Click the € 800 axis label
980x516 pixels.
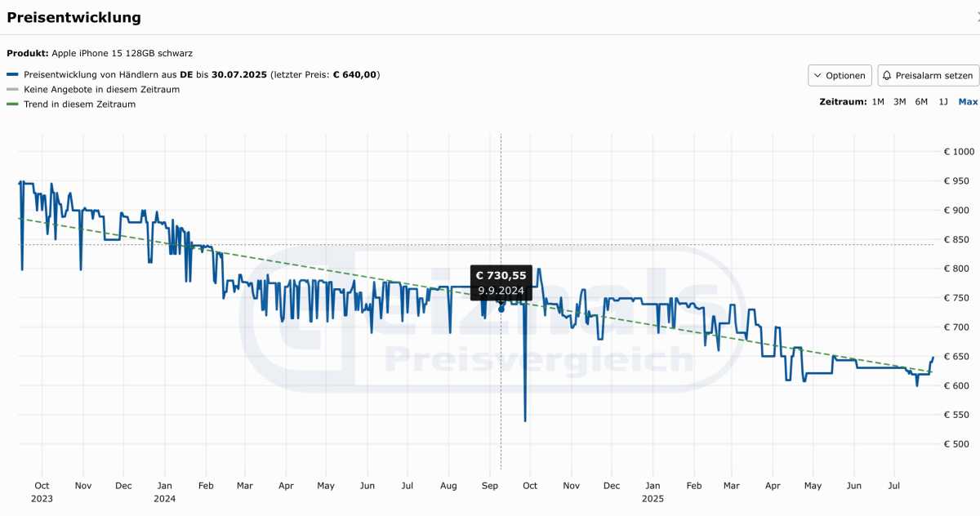pyautogui.click(x=957, y=269)
